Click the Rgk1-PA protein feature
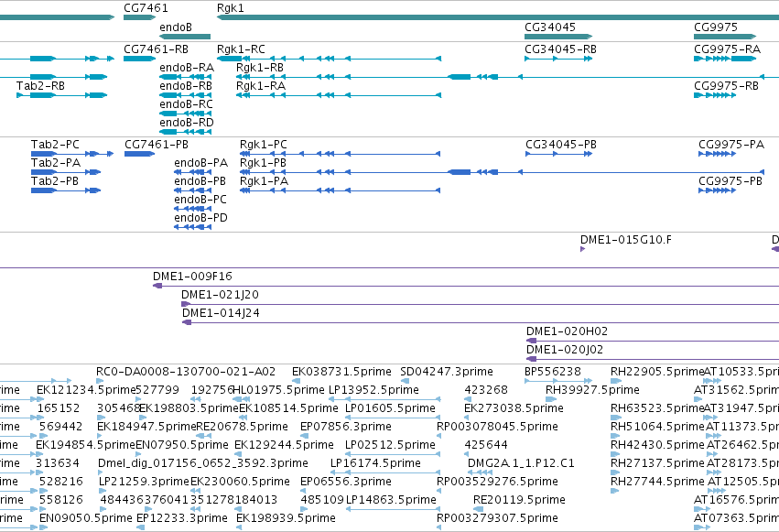The image size is (779, 532). pyautogui.click(x=340, y=190)
